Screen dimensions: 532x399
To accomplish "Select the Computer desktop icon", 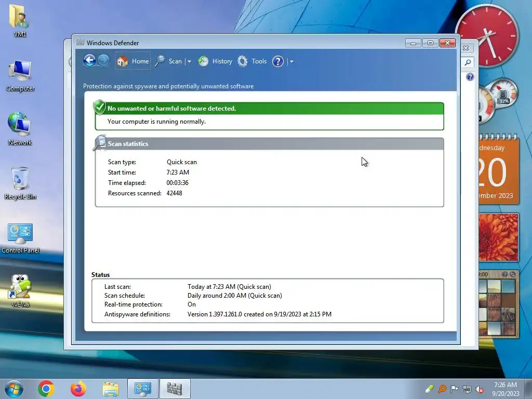I will [20, 76].
